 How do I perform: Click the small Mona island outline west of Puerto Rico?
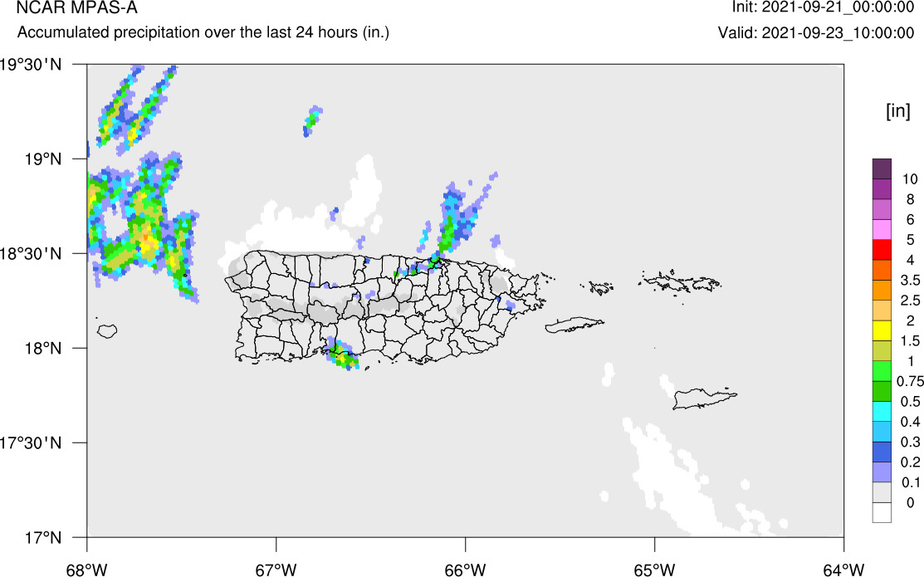[x=107, y=331]
